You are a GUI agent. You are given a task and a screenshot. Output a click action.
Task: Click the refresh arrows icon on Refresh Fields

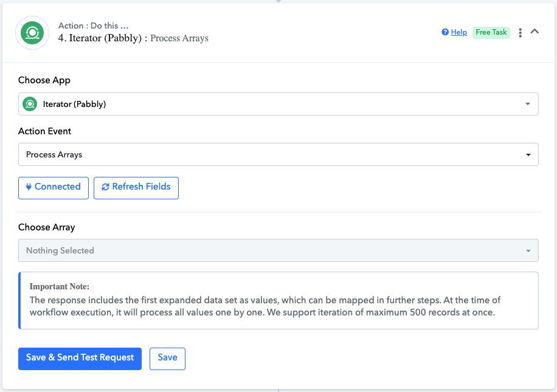105,187
